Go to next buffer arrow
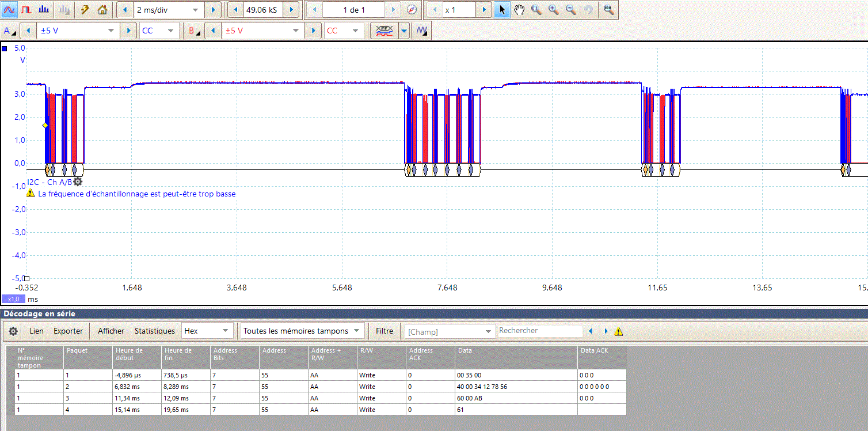Image resolution: width=868 pixels, height=431 pixels. (x=393, y=10)
